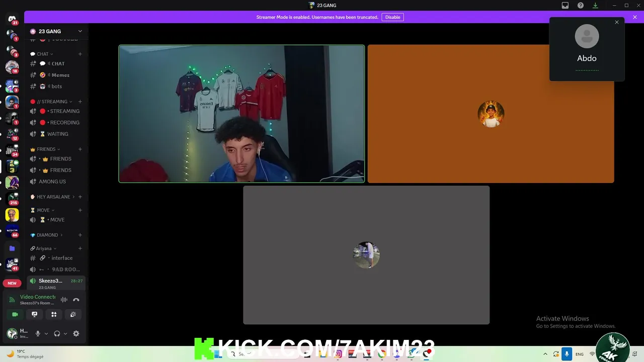Screen dimensions: 644x362
Task: Join the MOVE voice channel
Action: [55, 220]
